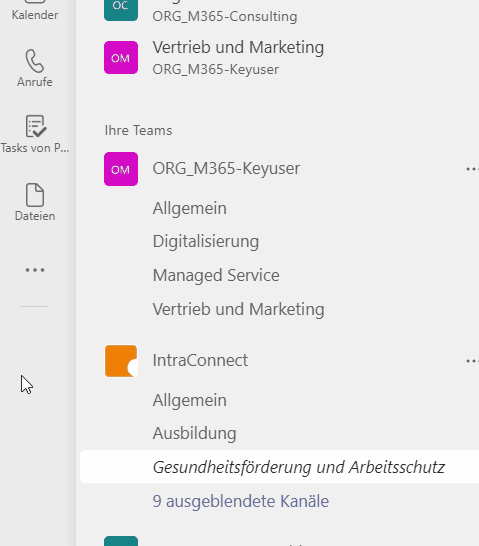Collapse the ORG_M365-Keyuser team name
Image resolution: width=479 pixels, height=546 pixels.
point(226,169)
